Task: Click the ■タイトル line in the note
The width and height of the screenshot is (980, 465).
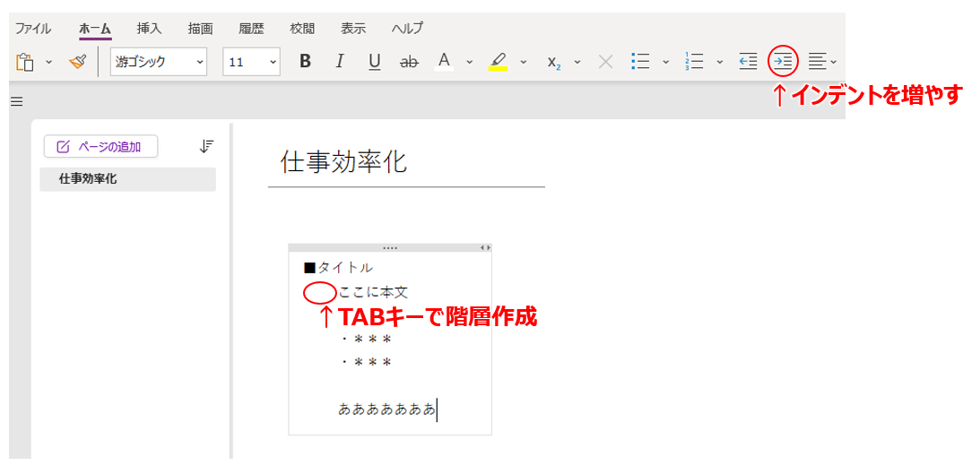Action: click(x=338, y=268)
